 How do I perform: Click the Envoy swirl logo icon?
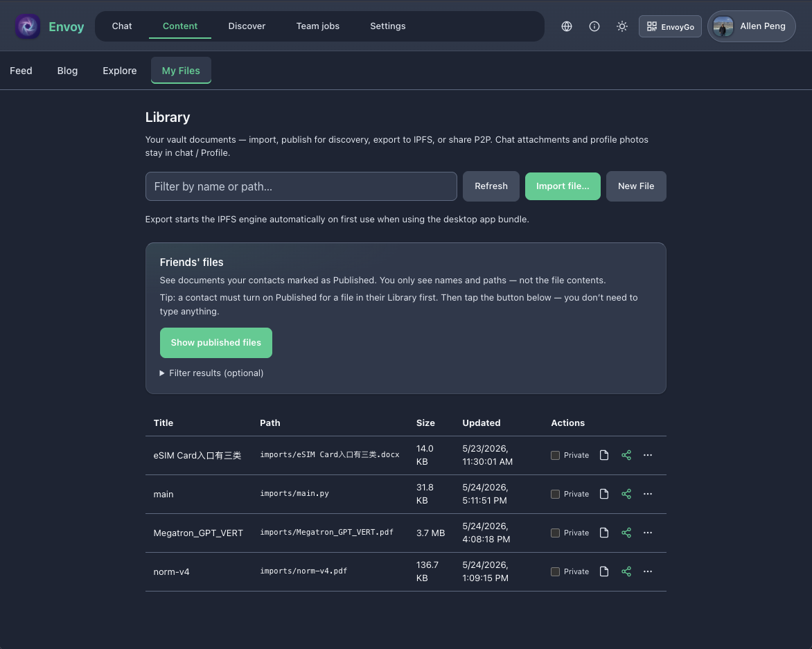coord(28,26)
